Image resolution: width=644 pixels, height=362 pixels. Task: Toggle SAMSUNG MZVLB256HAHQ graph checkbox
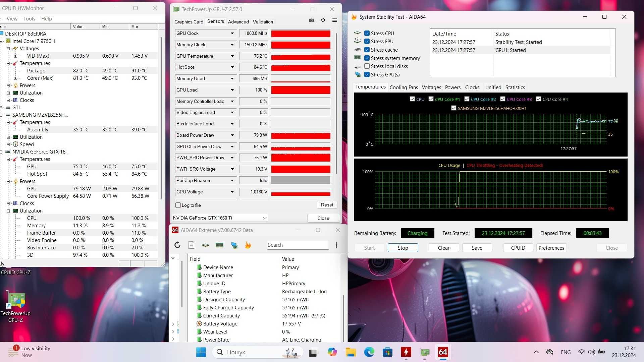coord(454,108)
